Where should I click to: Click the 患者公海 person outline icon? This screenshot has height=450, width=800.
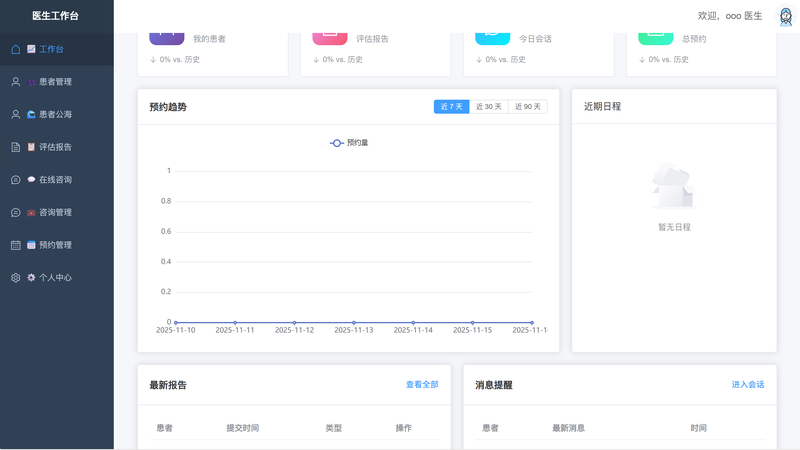point(16,114)
